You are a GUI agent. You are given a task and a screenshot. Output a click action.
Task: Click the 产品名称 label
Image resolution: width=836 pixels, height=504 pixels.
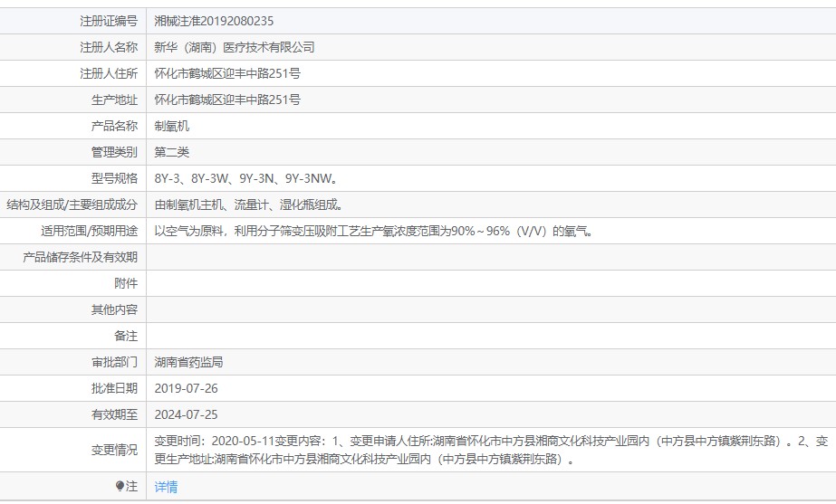tap(115, 127)
